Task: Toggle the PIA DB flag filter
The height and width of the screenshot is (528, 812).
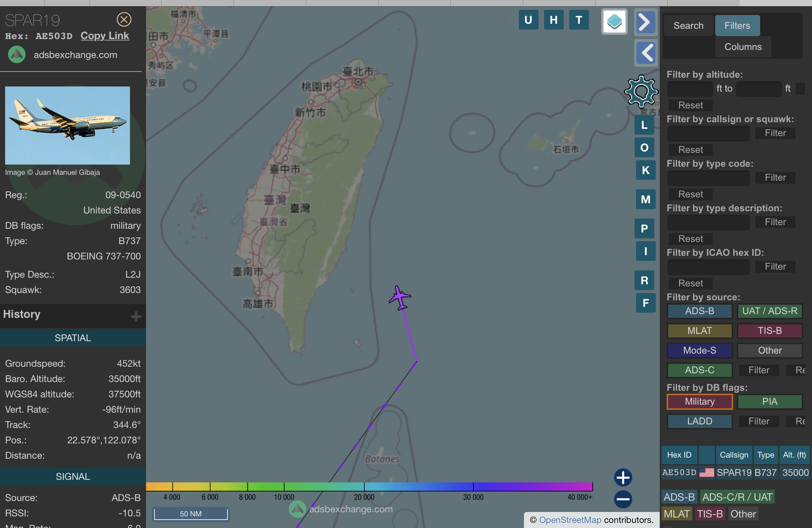Action: [x=770, y=402]
